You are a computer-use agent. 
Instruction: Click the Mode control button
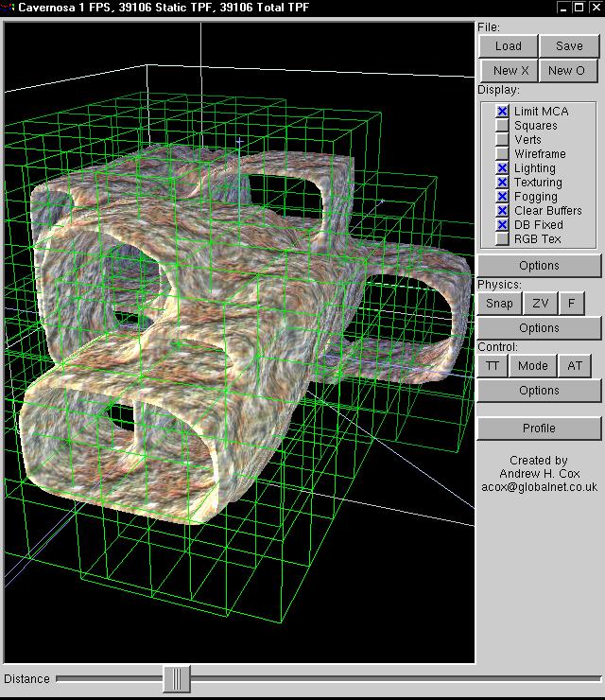tap(532, 365)
